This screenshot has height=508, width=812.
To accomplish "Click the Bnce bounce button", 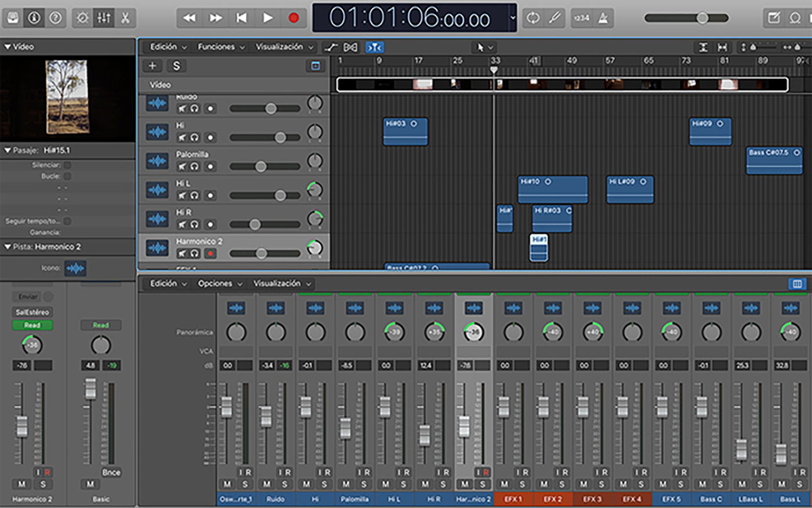I will (x=111, y=473).
